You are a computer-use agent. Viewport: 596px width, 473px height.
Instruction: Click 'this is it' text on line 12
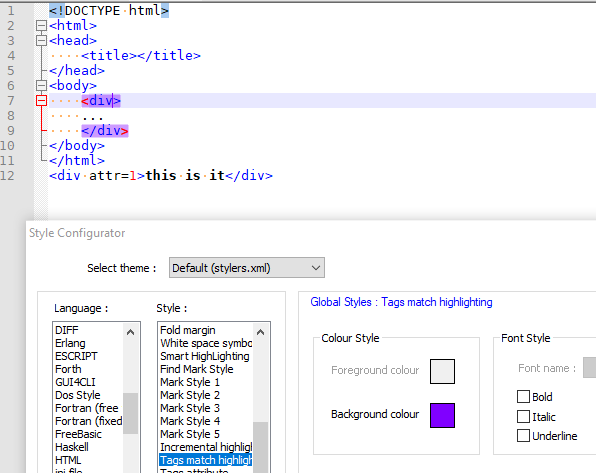(185, 175)
